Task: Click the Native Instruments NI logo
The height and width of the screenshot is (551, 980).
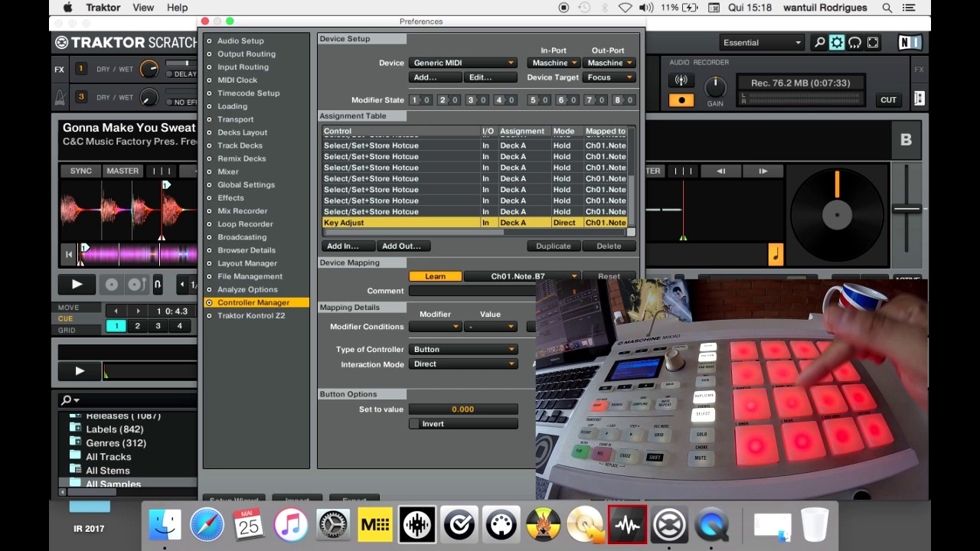Action: click(910, 43)
